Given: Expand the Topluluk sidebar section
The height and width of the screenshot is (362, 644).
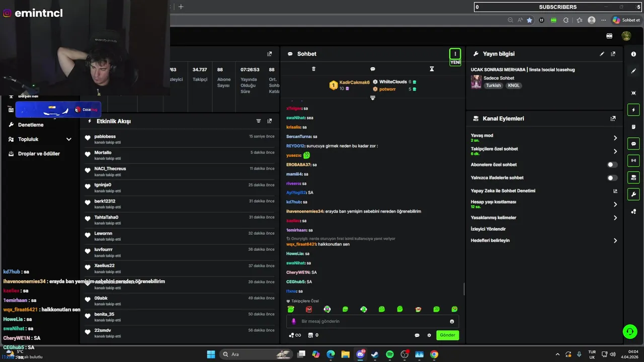Looking at the screenshot, I should click(69, 139).
